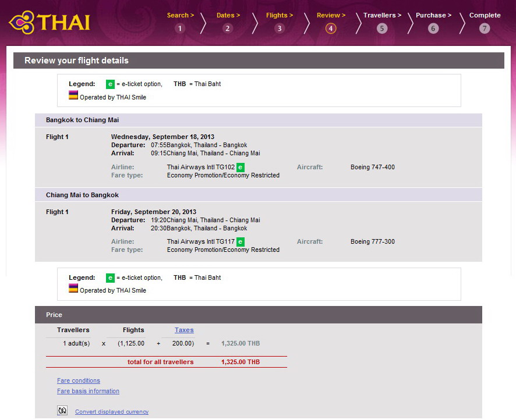Click the '1 adult(s)' traveller cell

(76, 343)
